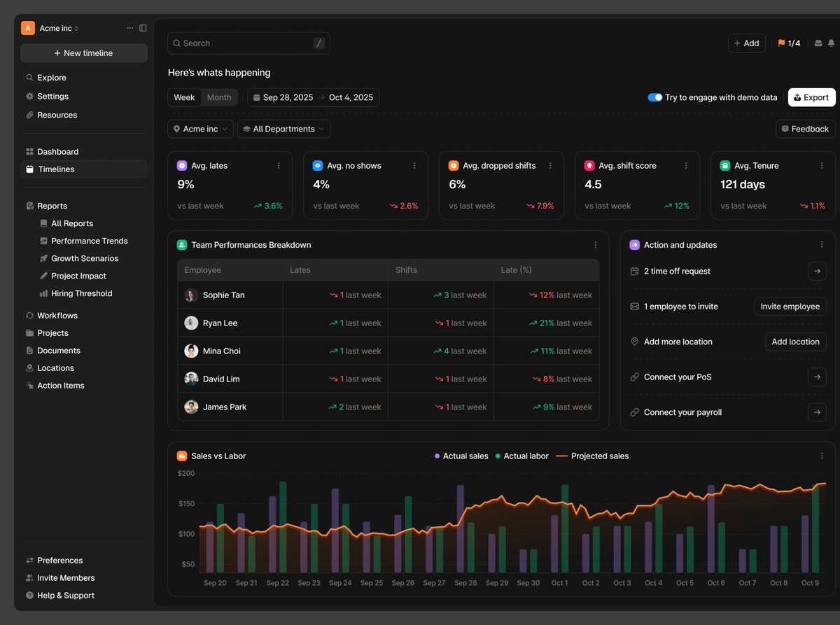Open the inbox tray icon in header
Image resolution: width=840 pixels, height=625 pixels.
[x=818, y=43]
